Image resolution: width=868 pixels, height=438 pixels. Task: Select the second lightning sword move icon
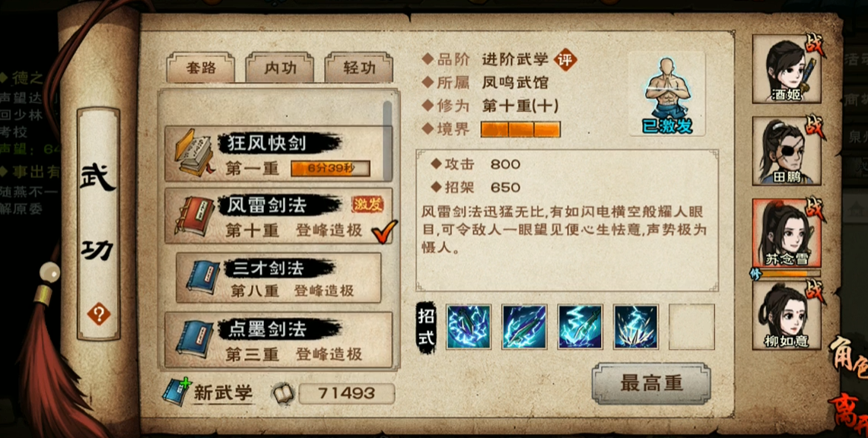coord(524,327)
